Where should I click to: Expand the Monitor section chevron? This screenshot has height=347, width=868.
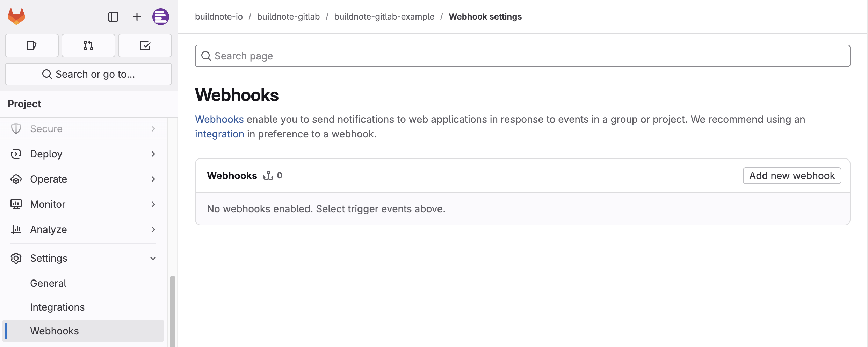[x=153, y=204]
